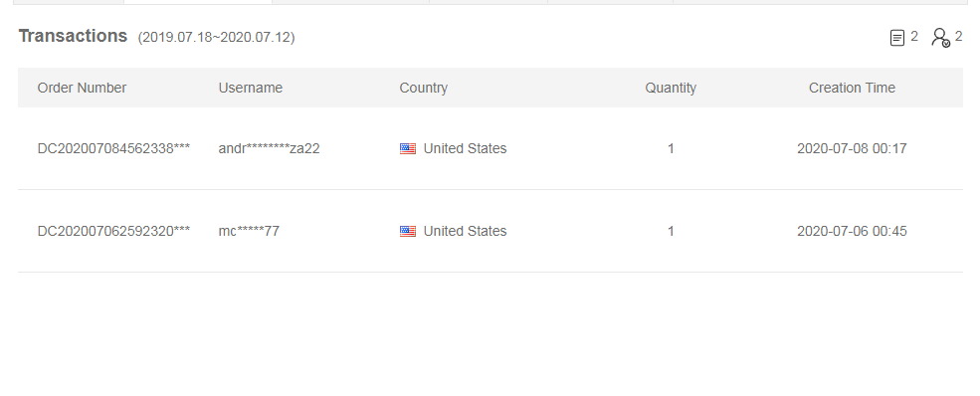
Task: Select the Username column header
Action: pyautogui.click(x=250, y=89)
